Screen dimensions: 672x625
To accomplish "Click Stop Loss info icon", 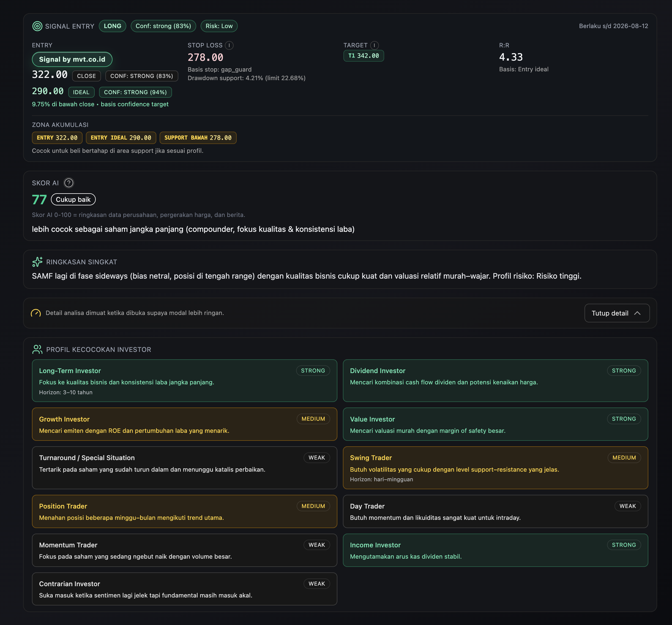I will (229, 45).
